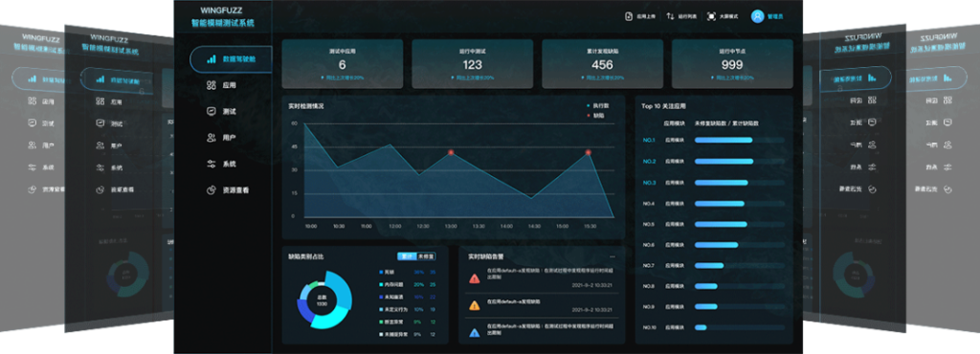This screenshot has width=980, height=354.
Task: Click the 12:00 label on chart axis
Action: click(x=394, y=226)
